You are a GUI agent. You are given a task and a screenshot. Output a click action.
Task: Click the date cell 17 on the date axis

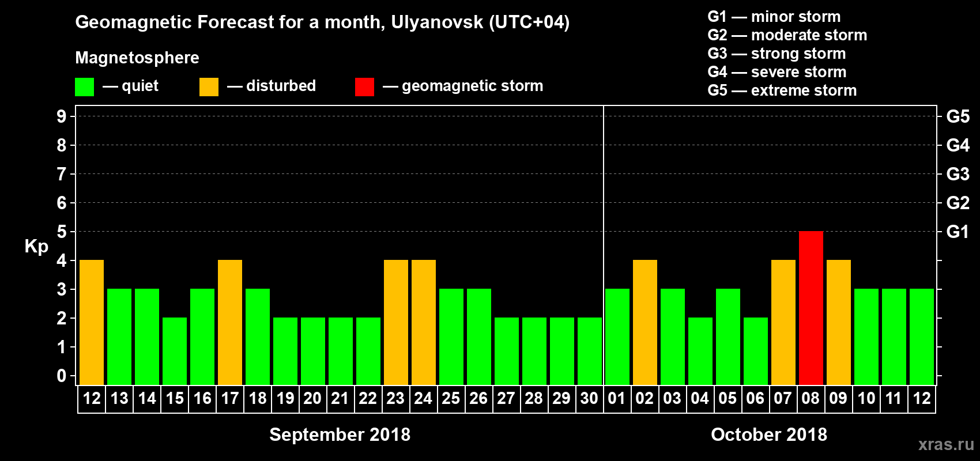(230, 399)
